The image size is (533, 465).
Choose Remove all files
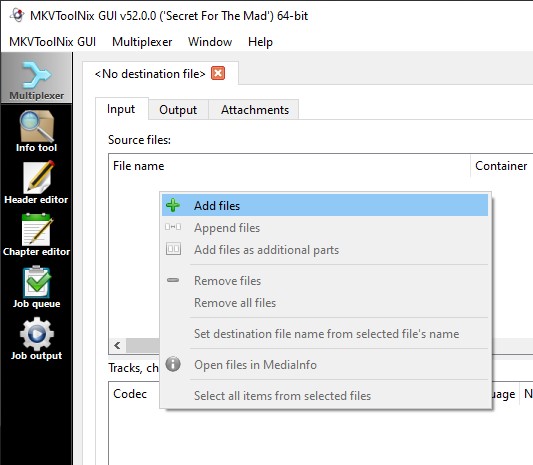[x=325, y=303]
